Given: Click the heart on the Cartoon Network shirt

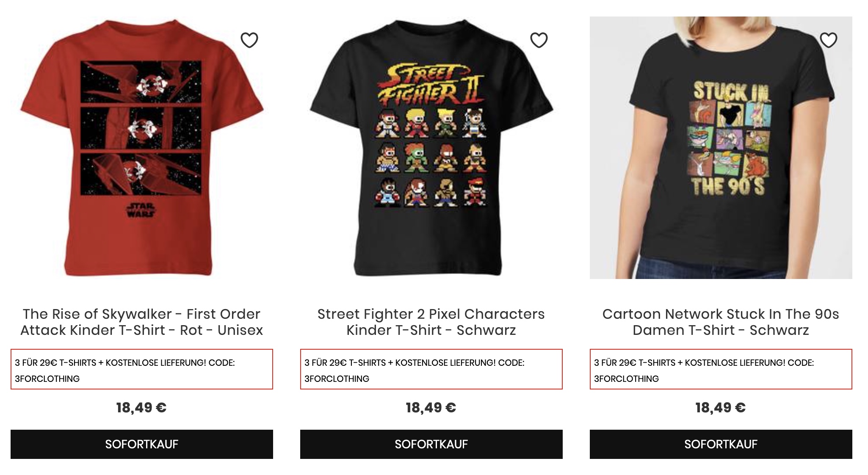Looking at the screenshot, I should click(829, 40).
